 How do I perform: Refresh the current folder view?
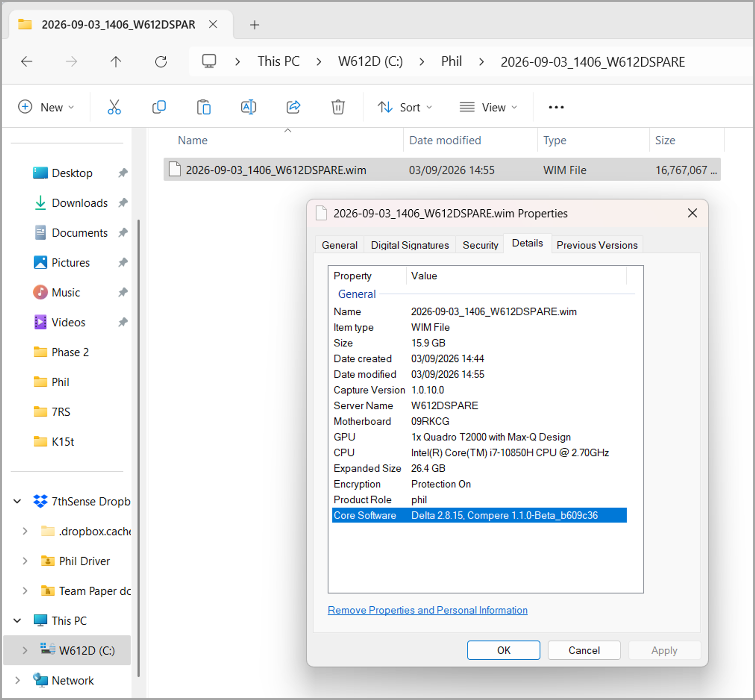[161, 61]
